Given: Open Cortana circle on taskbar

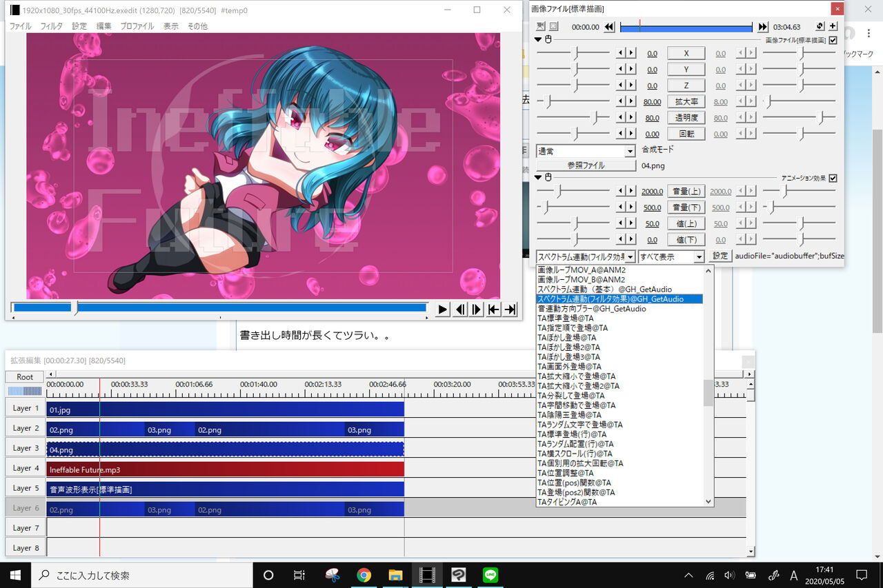Looking at the screenshot, I should click(269, 575).
